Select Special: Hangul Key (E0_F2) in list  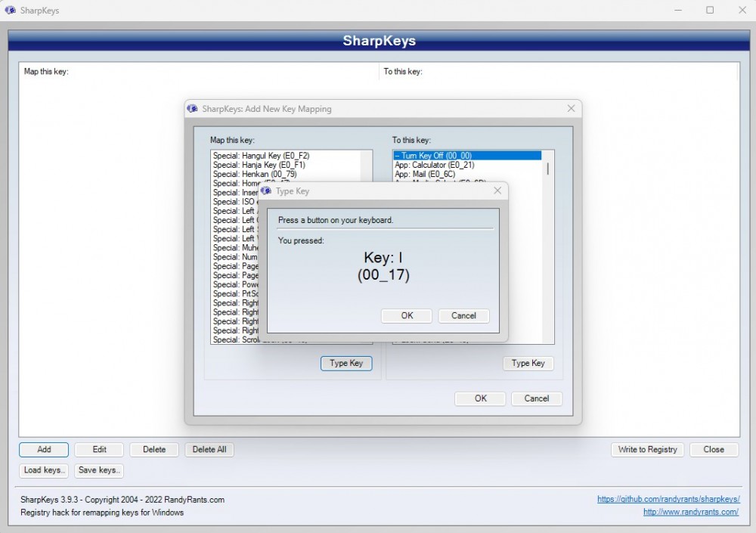pos(261,156)
